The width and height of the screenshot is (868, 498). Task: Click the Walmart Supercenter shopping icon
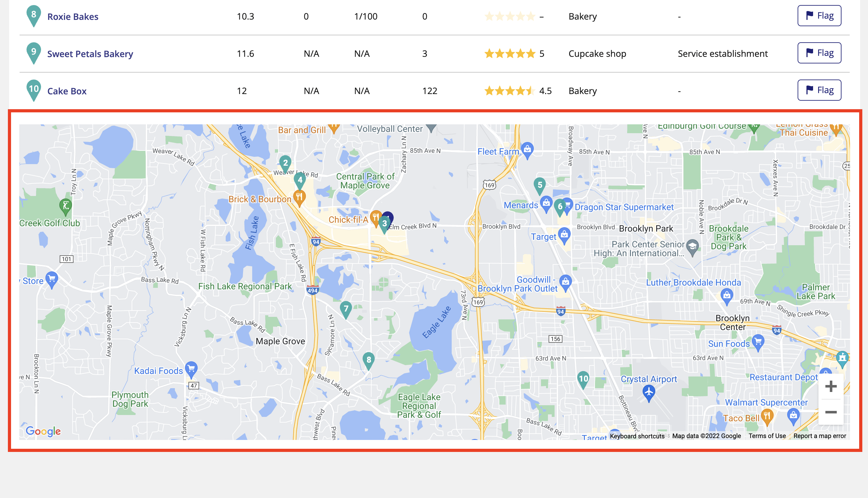pos(793,417)
